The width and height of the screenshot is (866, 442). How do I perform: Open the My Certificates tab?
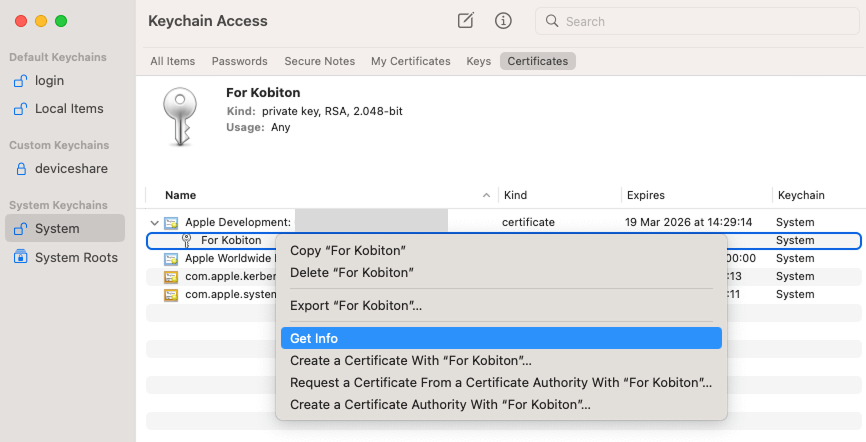pos(411,61)
